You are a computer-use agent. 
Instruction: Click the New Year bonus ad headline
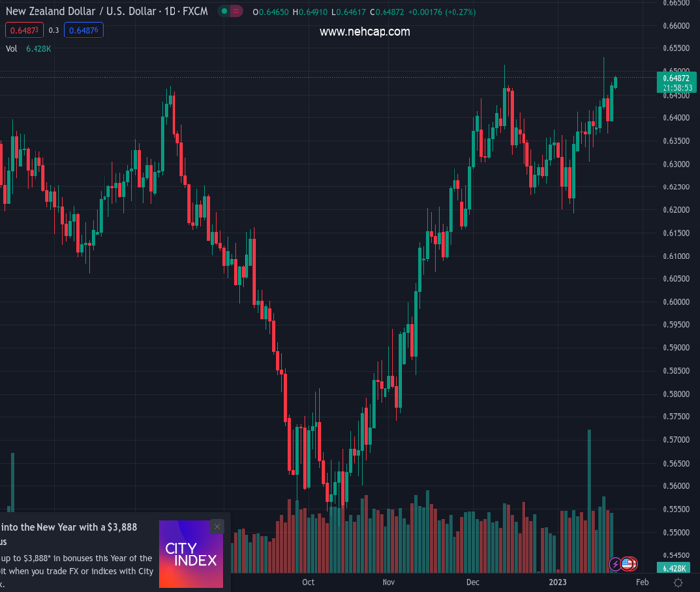(x=69, y=527)
